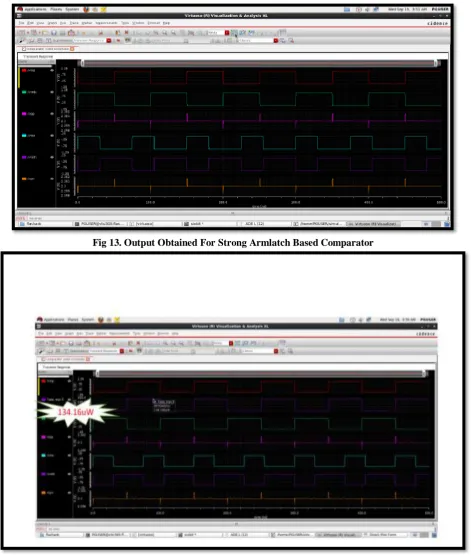
Task: Open Tools menu in upper Virtuoso window
Action: (x=125, y=23)
